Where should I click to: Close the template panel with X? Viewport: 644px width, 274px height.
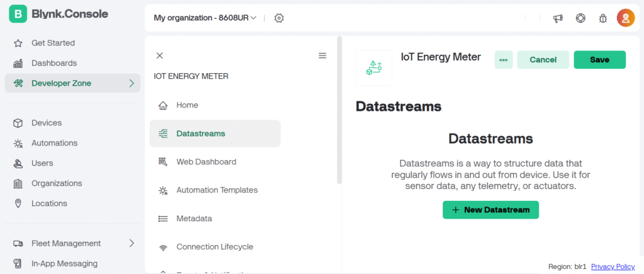pos(160,55)
